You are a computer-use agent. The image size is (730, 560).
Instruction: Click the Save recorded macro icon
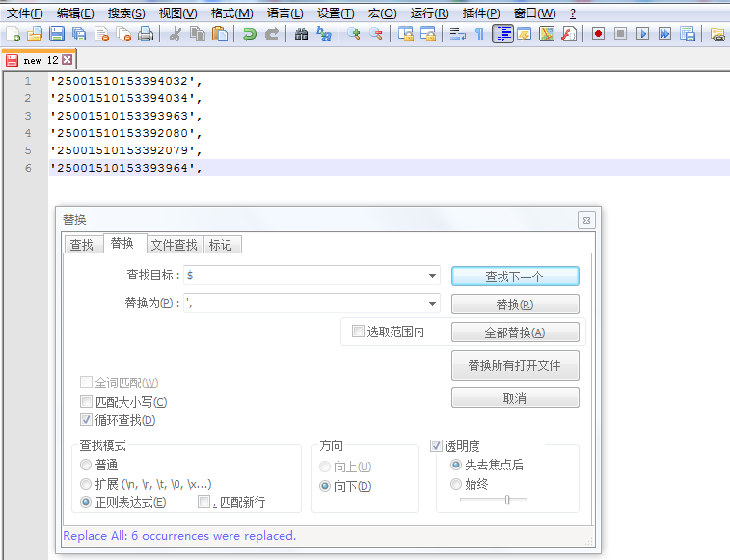(688, 34)
